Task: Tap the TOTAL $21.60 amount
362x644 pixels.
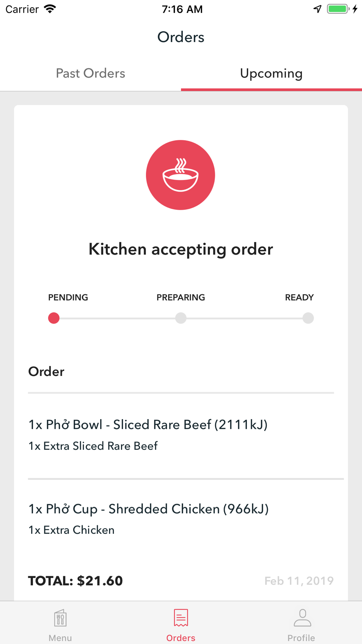Action: 75,581
